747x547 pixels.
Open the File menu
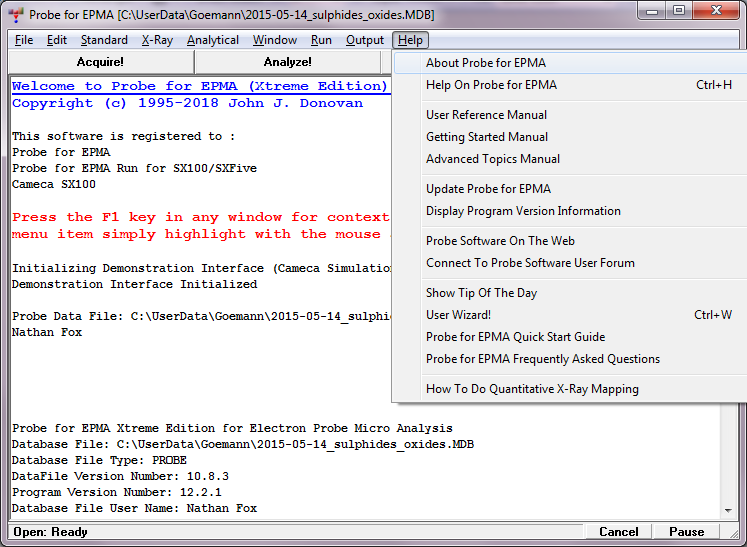24,40
